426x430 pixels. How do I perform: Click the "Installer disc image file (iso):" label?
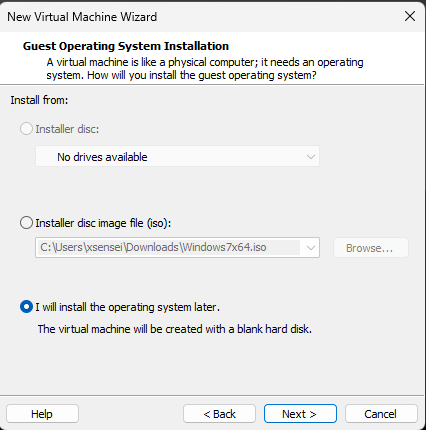tap(103, 223)
